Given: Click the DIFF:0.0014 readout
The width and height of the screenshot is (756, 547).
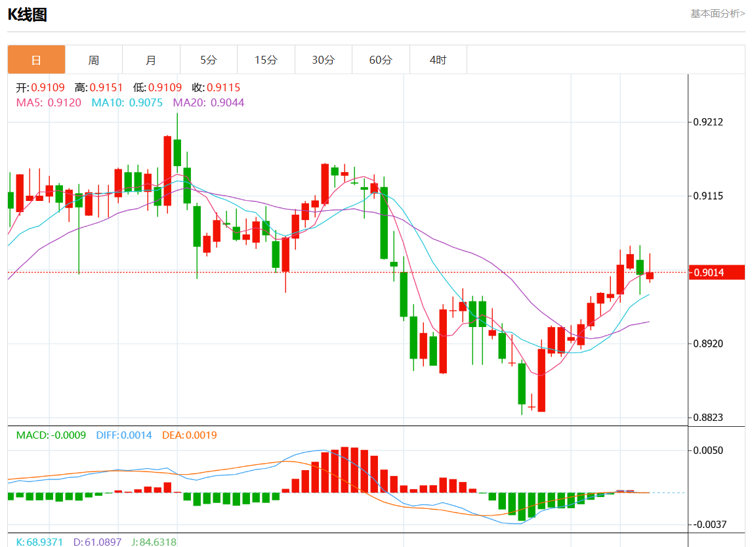Looking at the screenshot, I should (124, 435).
